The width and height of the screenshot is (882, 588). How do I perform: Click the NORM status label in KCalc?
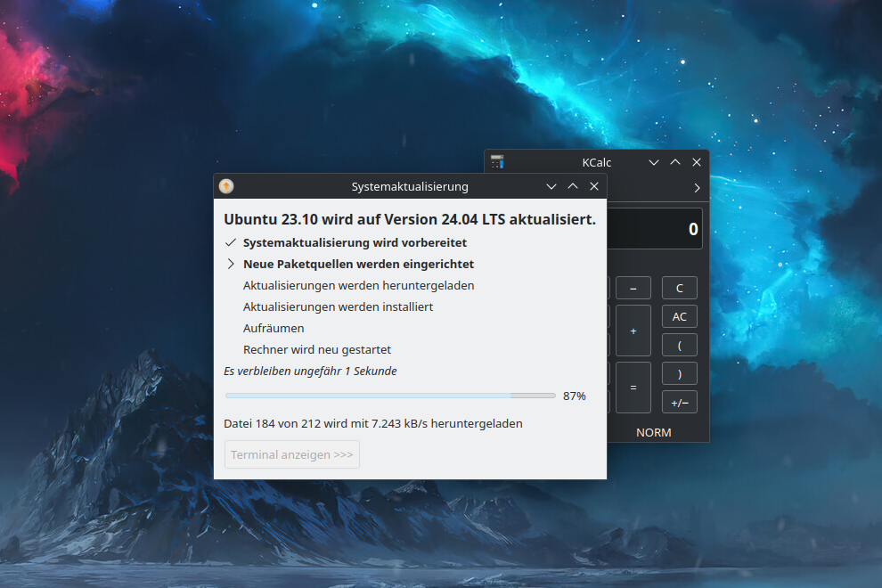point(654,432)
